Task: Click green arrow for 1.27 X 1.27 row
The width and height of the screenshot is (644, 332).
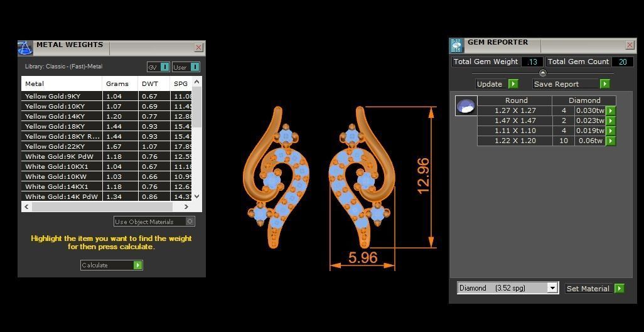Action: pos(611,110)
